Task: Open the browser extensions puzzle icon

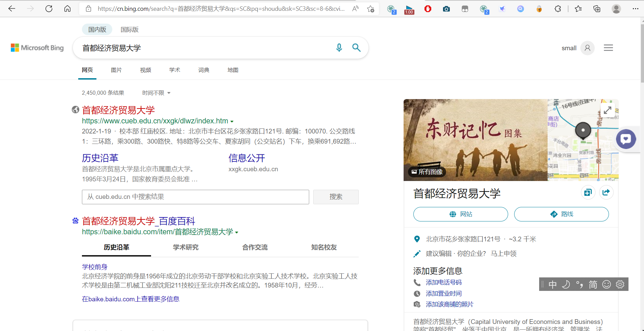Action: click(x=558, y=9)
